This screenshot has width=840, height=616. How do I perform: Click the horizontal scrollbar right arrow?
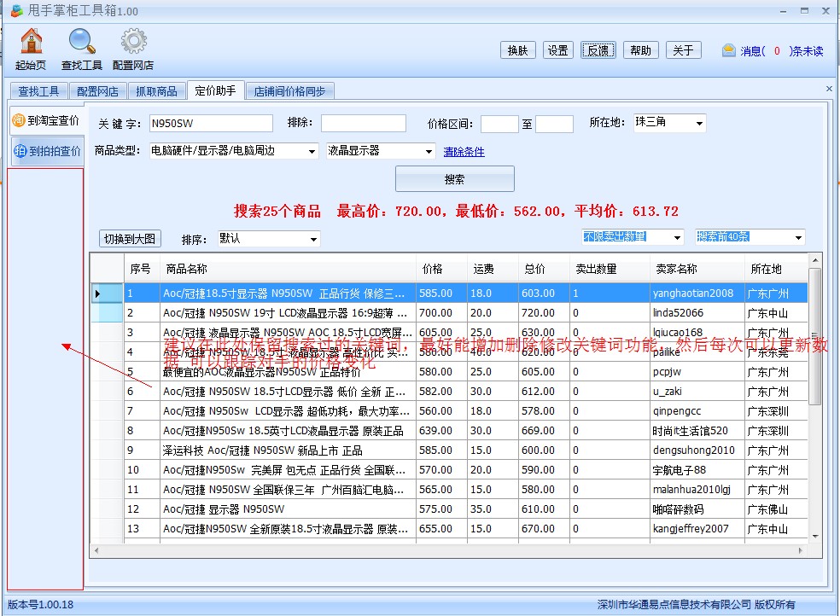pyautogui.click(x=801, y=550)
